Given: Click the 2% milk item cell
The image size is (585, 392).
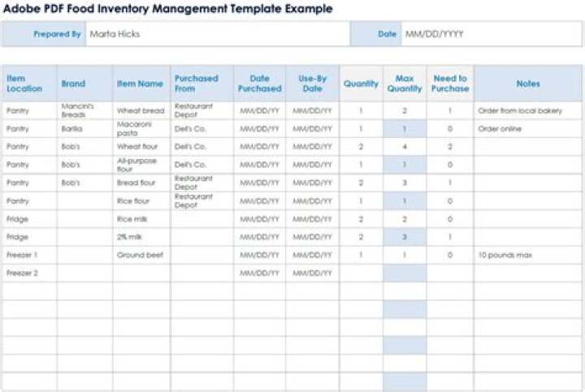Looking at the screenshot, I should pyautogui.click(x=141, y=237).
